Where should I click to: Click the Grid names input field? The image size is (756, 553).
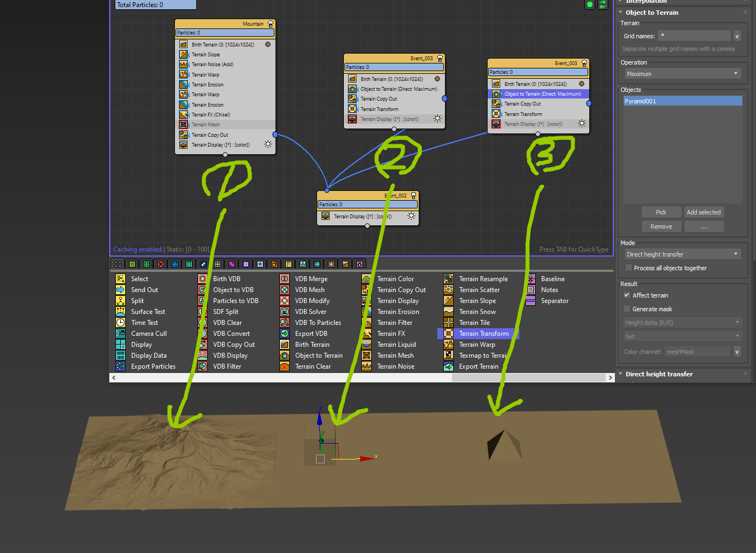(x=694, y=36)
